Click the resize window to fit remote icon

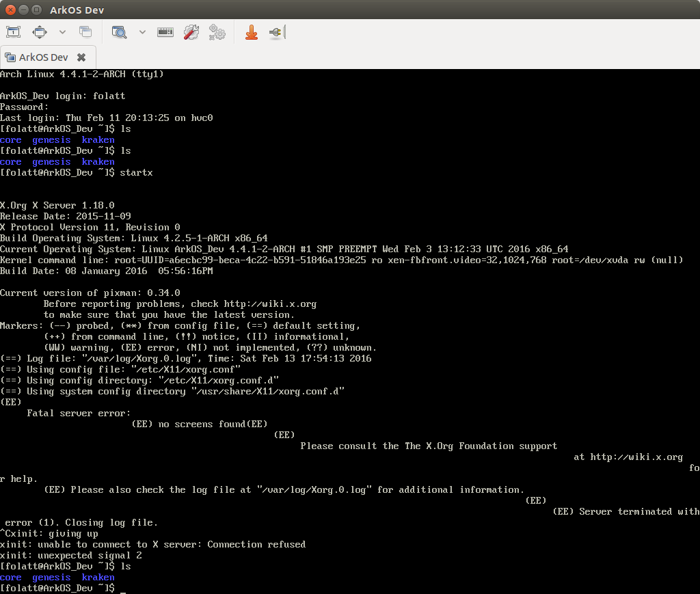(x=14, y=32)
